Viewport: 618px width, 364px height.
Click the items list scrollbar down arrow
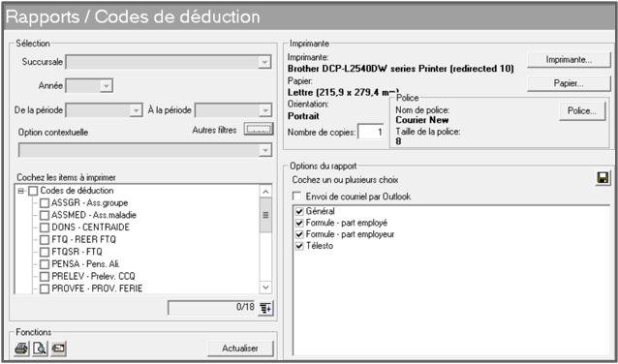click(x=265, y=287)
